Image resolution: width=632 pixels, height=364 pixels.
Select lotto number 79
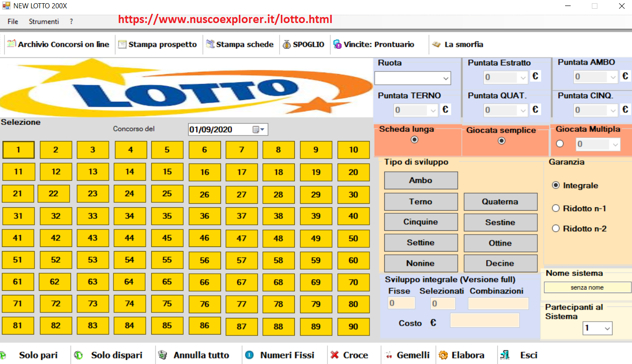pyautogui.click(x=316, y=304)
